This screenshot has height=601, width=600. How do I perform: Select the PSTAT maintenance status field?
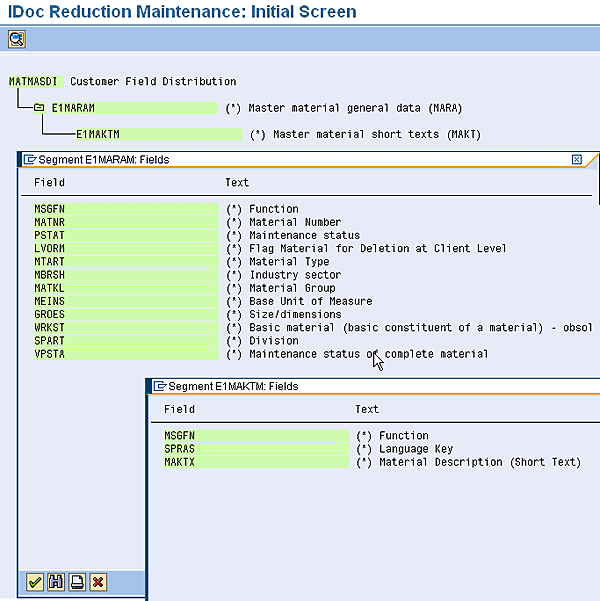click(48, 235)
